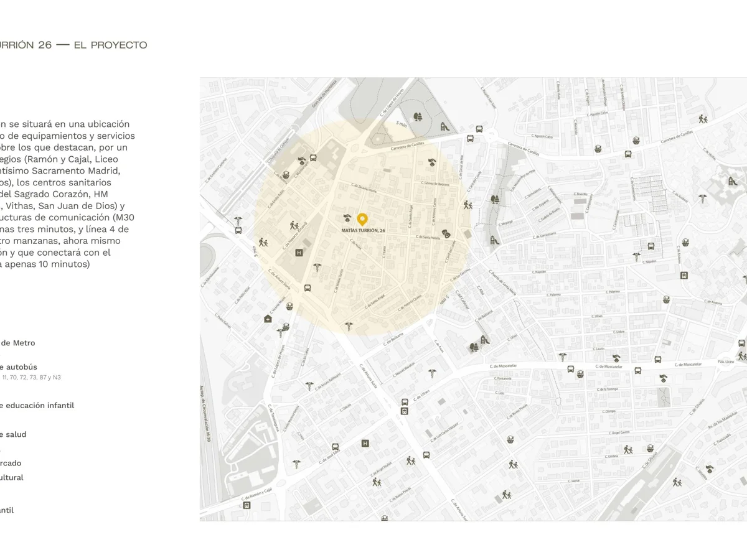Viewport: 747px width, 560px height.
Task: Click the caduceus pharmacy icon near C. Nápoles
Action: 636,256
